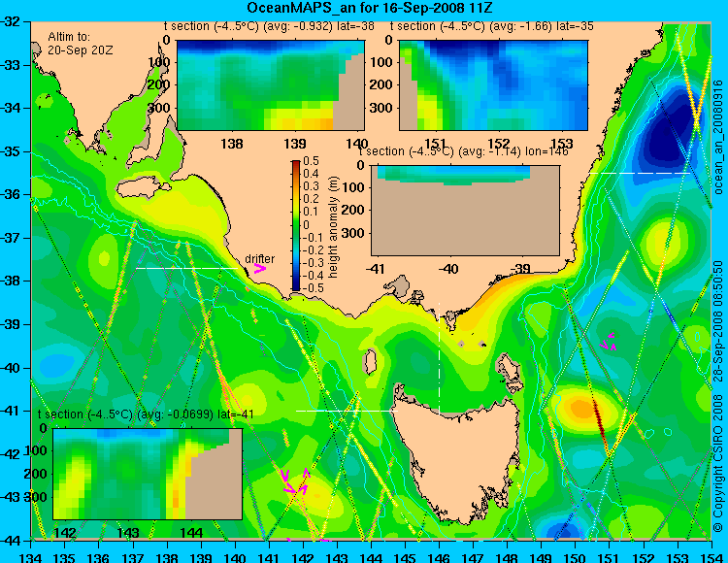Click the 't section … lon=146' inset title
This screenshot has height=563, width=728.
[x=463, y=151]
